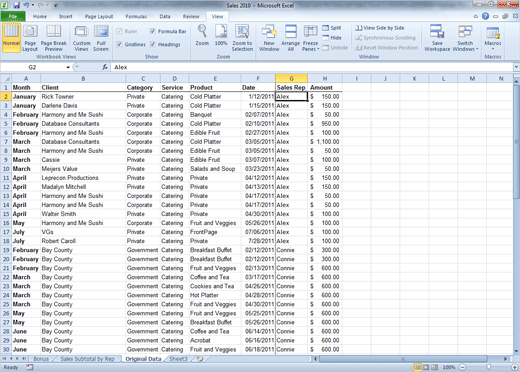Switch to Sales Subtotal by Rep sheet

coord(87,359)
